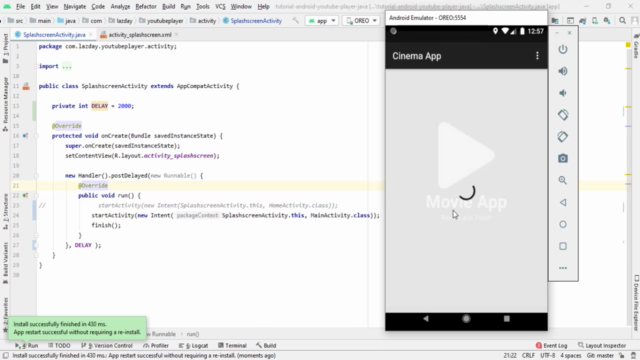Open emulator extended controls (three dots)
Image resolution: width=640 pixels, height=360 pixels.
(x=563, y=268)
